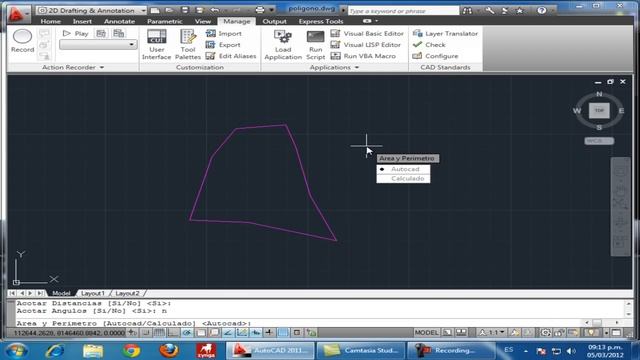Open the Layer Translator
The height and width of the screenshot is (360, 640).
click(x=445, y=33)
